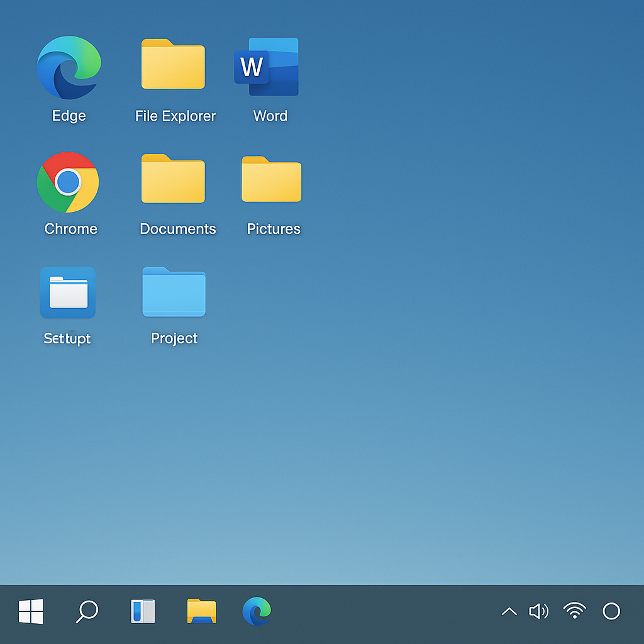Click the Chrome desktop icon
Viewport: 644px width, 644px height.
tap(68, 182)
